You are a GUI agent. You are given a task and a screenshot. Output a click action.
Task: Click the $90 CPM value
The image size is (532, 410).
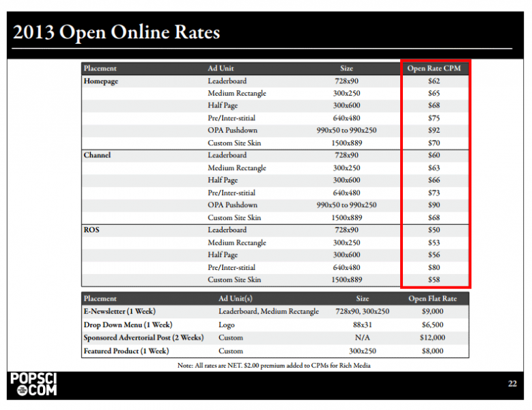[x=434, y=205]
